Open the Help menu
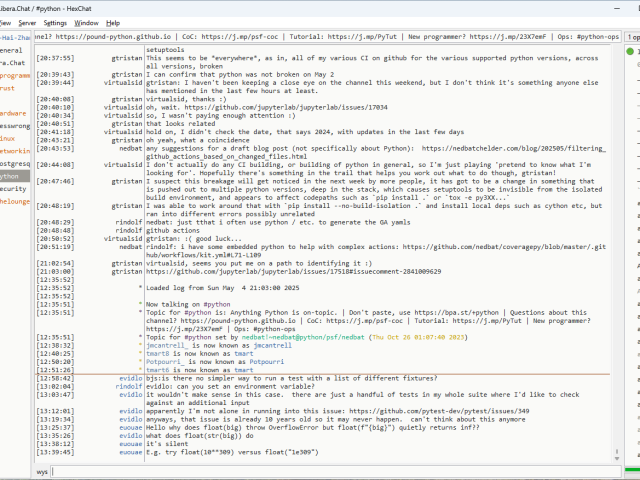This screenshot has width=640, height=480. [113, 22]
